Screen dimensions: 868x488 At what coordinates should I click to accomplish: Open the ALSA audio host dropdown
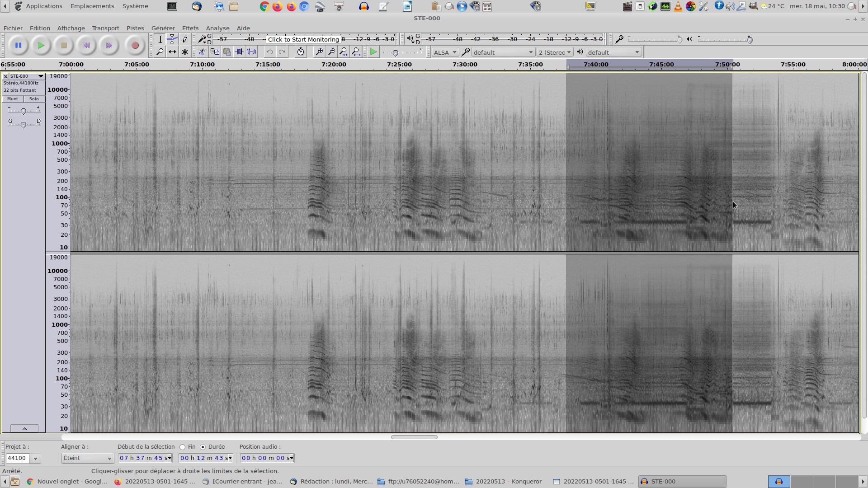tap(445, 52)
